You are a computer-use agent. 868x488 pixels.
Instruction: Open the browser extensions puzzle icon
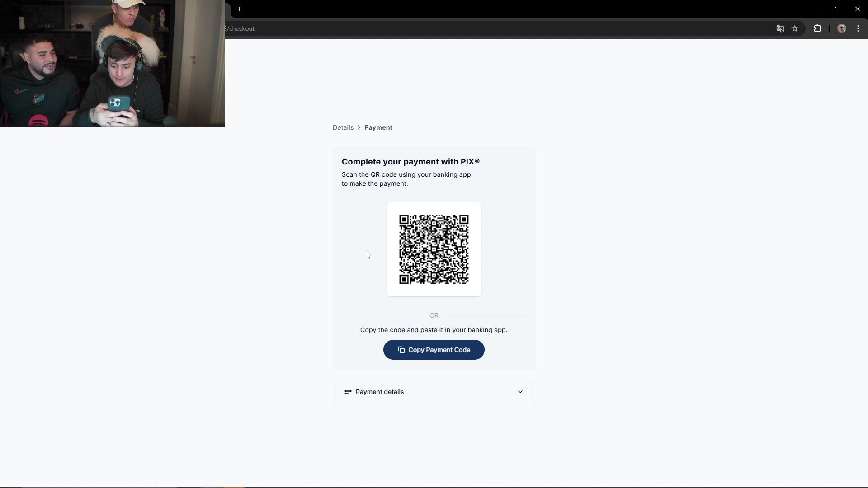(x=817, y=28)
